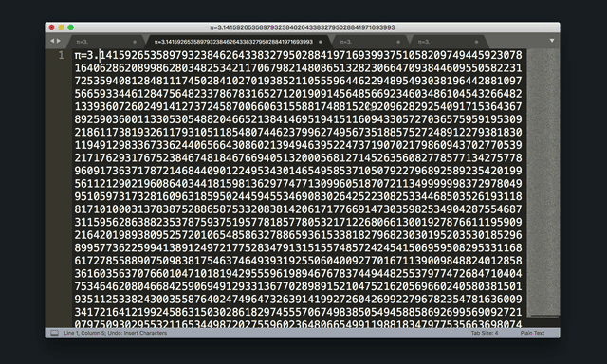Click the green zoom window button
The image size is (607, 364).
point(71,27)
